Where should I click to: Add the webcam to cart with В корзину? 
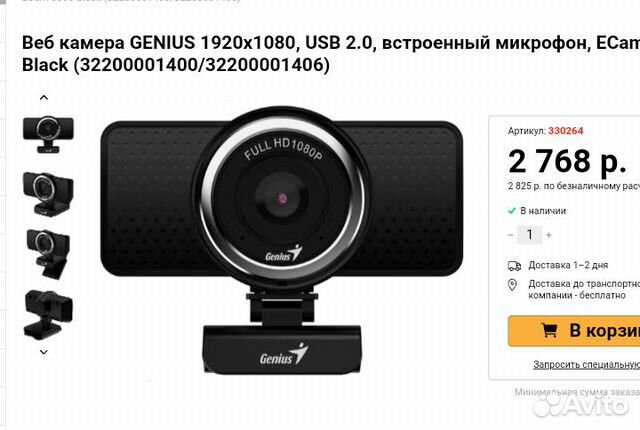click(574, 331)
